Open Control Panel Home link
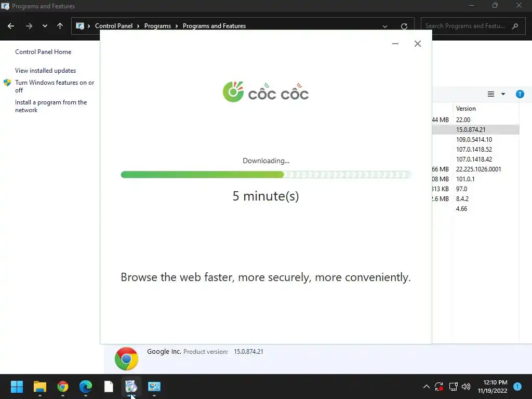532x399 pixels. pyautogui.click(x=43, y=52)
